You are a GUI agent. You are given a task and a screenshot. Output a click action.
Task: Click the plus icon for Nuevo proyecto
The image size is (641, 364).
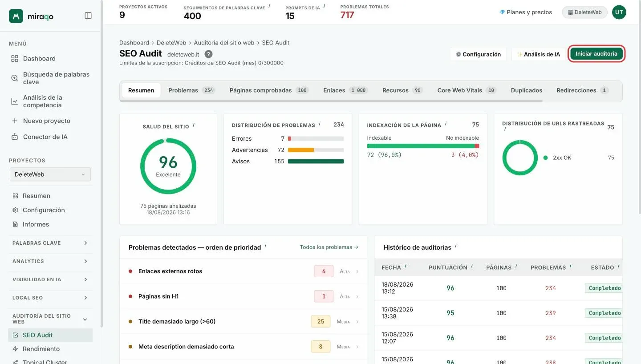[15, 121]
